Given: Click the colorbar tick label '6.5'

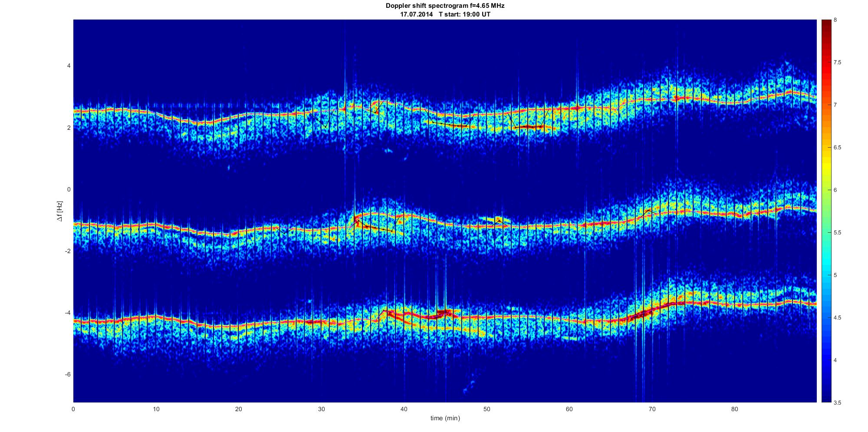Looking at the screenshot, I should click(x=838, y=148).
